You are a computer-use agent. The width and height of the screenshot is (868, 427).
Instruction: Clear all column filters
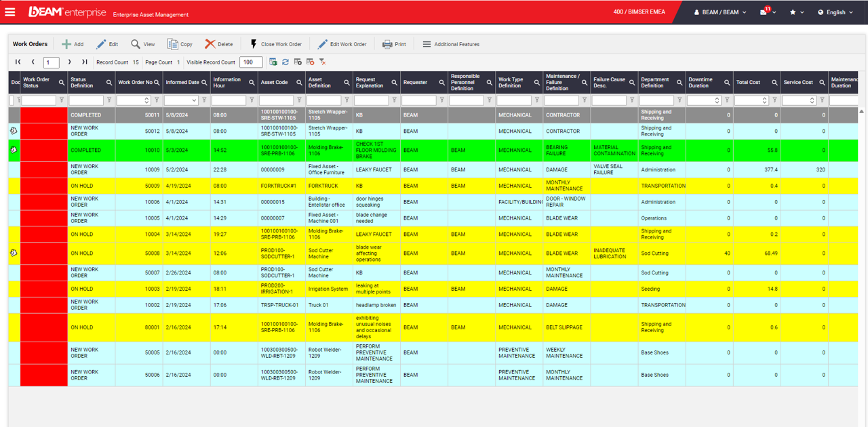[x=322, y=61]
